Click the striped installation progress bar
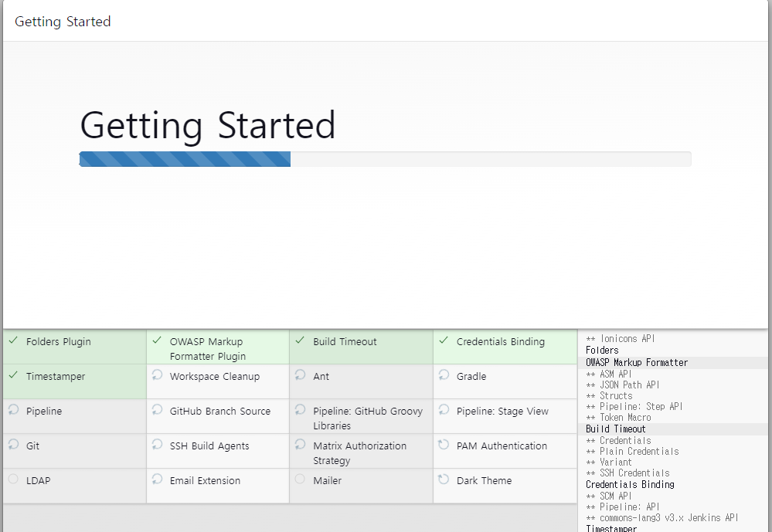 [x=185, y=159]
